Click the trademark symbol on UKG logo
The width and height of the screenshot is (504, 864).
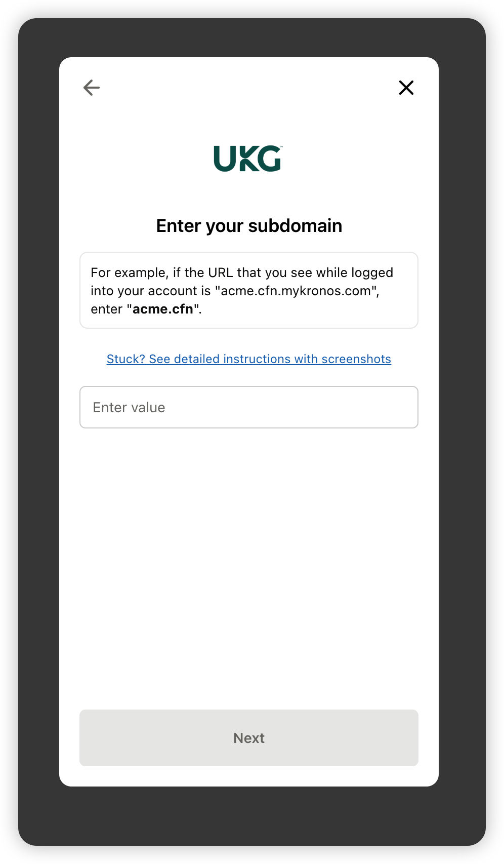281,147
